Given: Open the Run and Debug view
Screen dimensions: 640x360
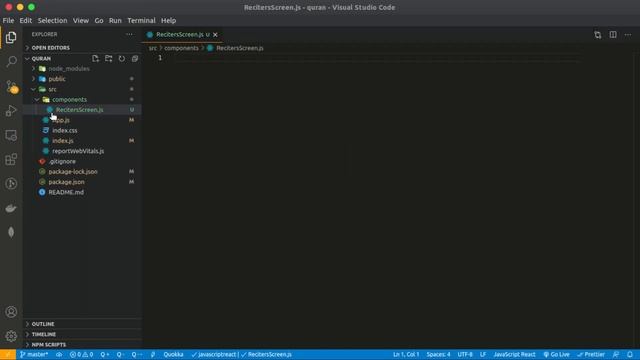Looking at the screenshot, I should [11, 111].
